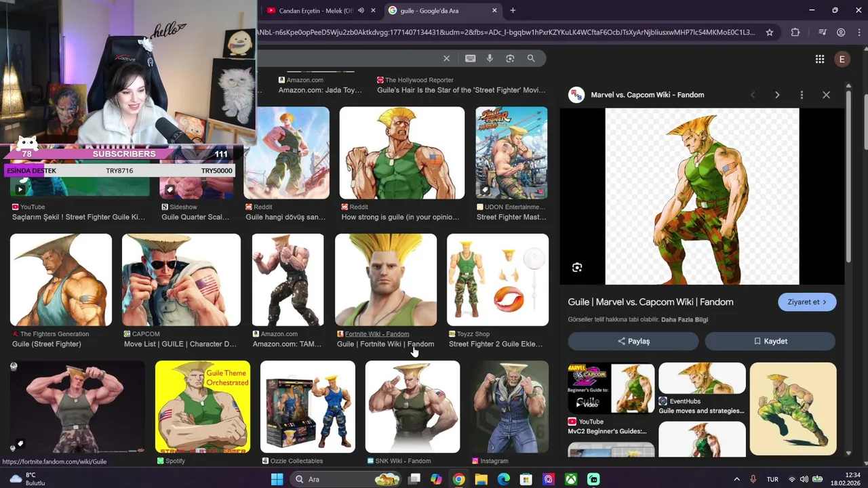Mute the Candan Erçetin tab audio
This screenshot has width=868, height=488.
tap(361, 10)
